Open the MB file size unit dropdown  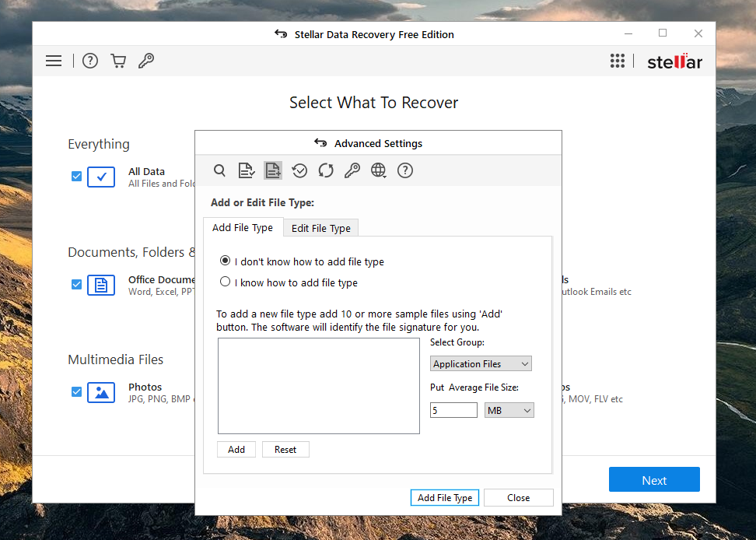point(509,410)
